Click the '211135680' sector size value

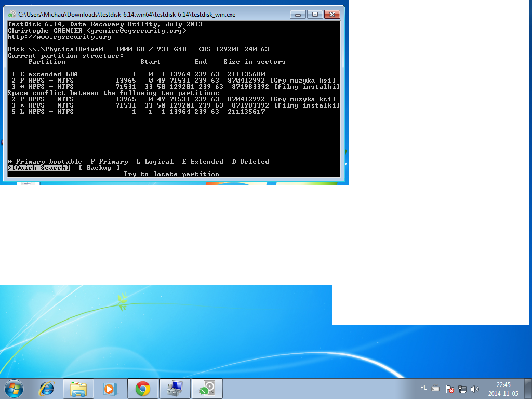[x=246, y=74]
